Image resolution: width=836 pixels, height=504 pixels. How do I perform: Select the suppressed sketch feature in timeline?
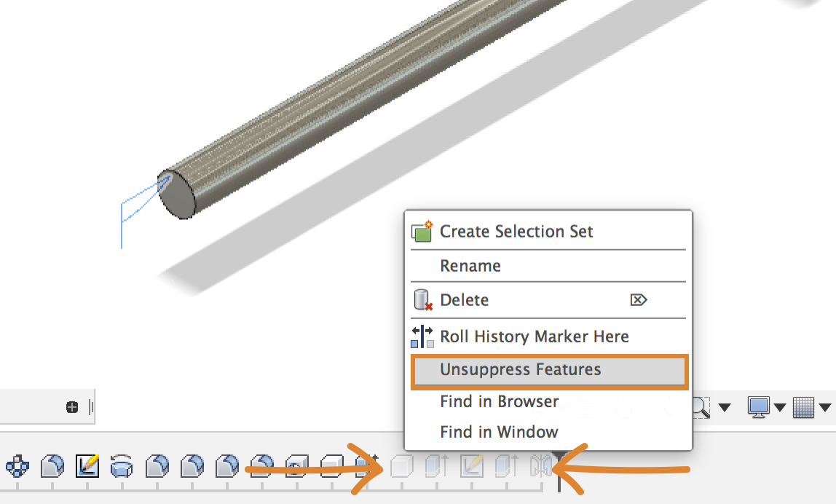pos(472,466)
